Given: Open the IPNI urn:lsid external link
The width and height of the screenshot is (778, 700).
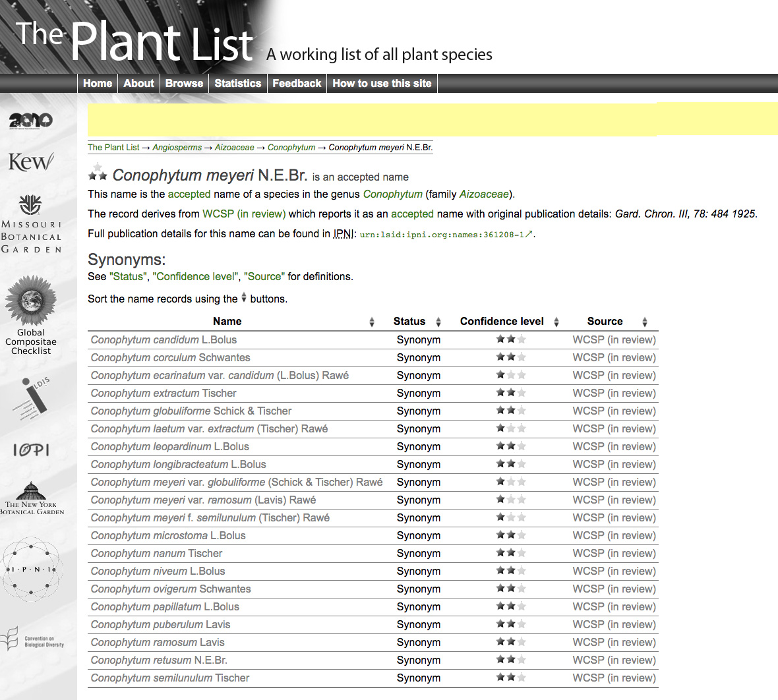Looking at the screenshot, I should tap(446, 235).
